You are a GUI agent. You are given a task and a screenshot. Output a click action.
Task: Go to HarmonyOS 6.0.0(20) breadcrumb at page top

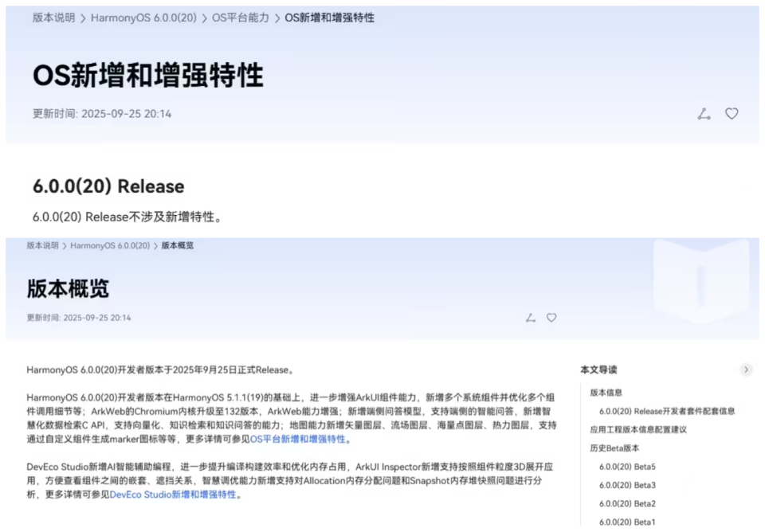(x=145, y=18)
